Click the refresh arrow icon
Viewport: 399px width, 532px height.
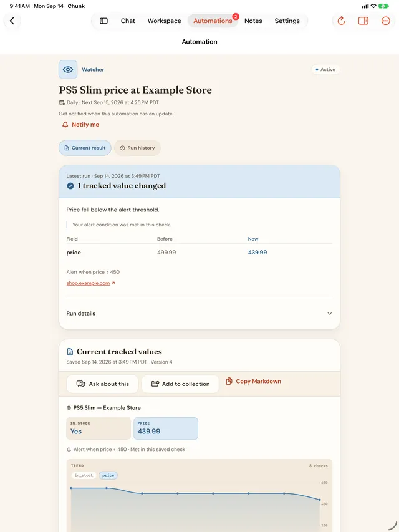click(x=341, y=21)
